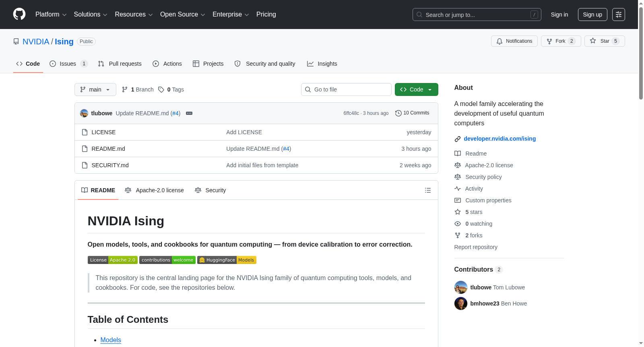Image resolution: width=644 pixels, height=347 pixels.
Task: Expand the Open Source menu
Action: tap(183, 15)
